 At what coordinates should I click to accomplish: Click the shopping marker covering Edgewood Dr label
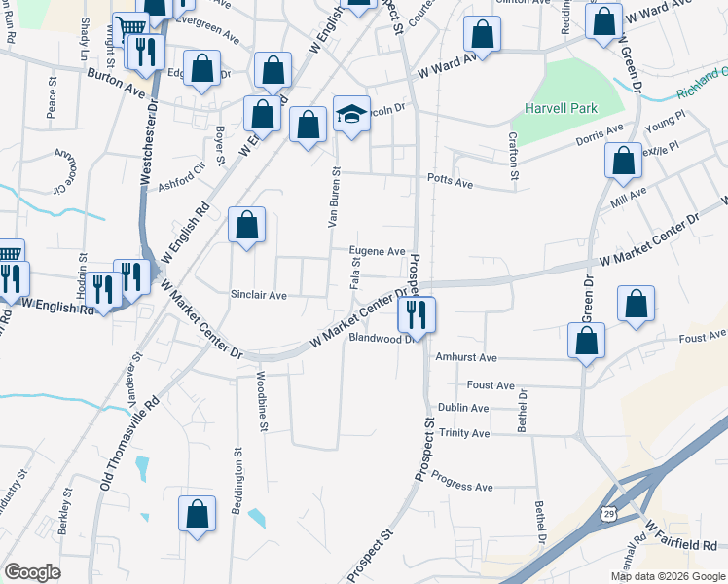click(201, 69)
